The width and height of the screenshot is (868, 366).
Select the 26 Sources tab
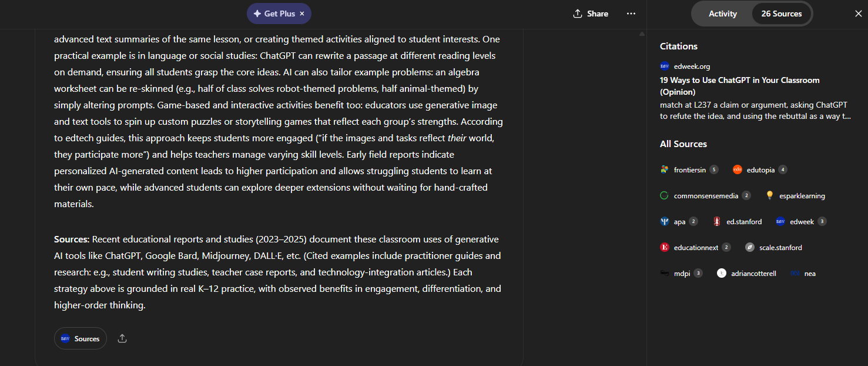point(782,14)
